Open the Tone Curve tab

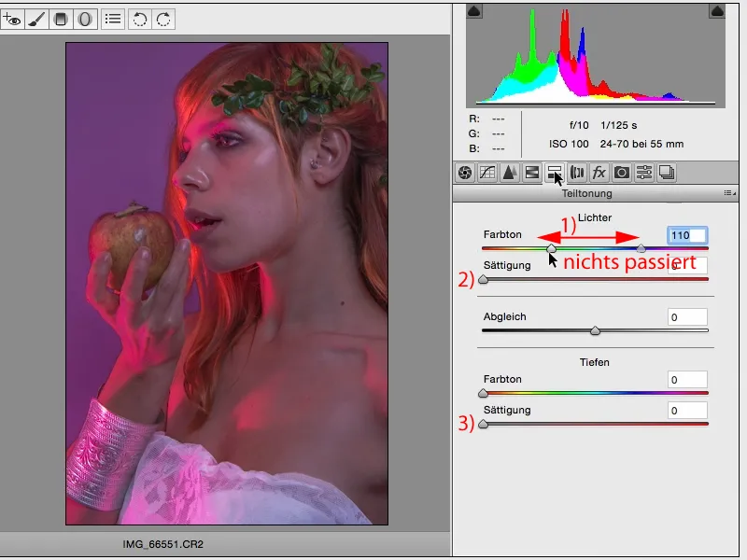coord(486,173)
